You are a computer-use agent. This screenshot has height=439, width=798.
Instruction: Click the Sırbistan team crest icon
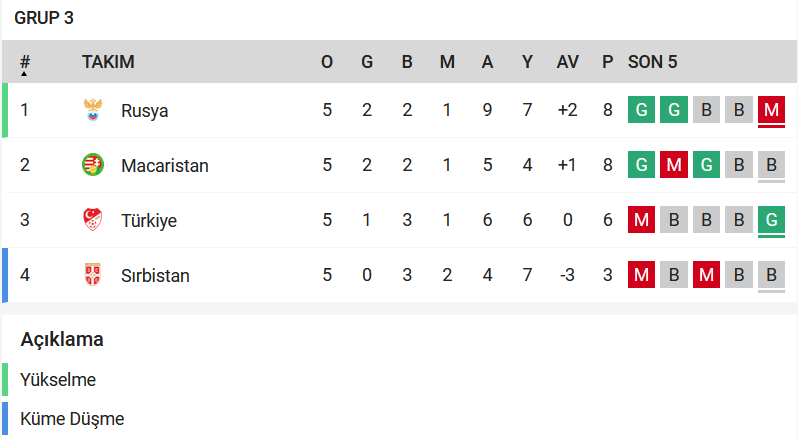pyautogui.click(x=93, y=275)
